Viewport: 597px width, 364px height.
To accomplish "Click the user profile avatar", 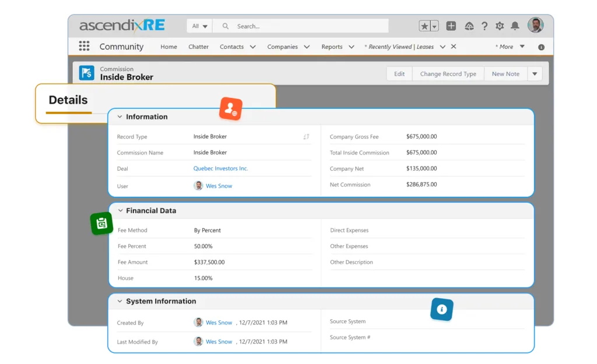I will point(535,26).
